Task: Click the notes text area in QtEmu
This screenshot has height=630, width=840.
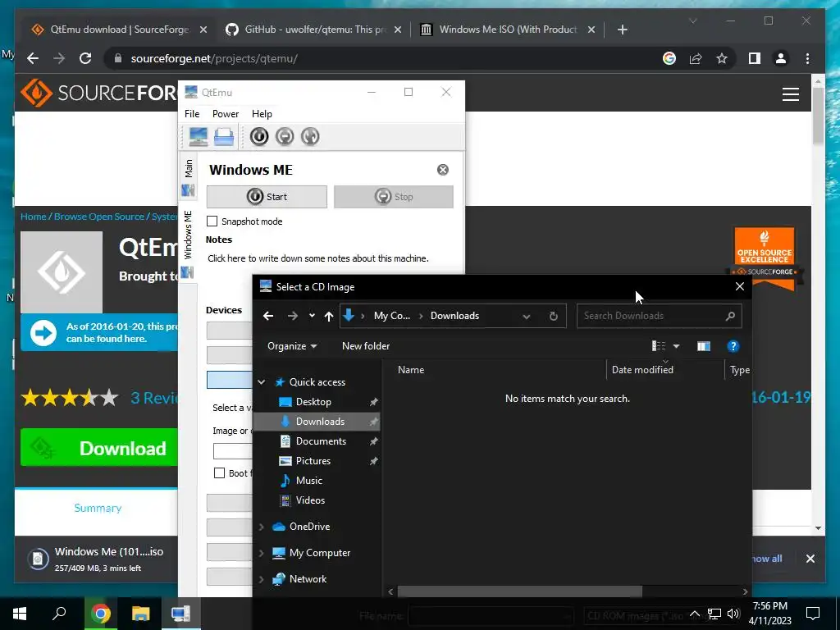Action: tap(318, 258)
